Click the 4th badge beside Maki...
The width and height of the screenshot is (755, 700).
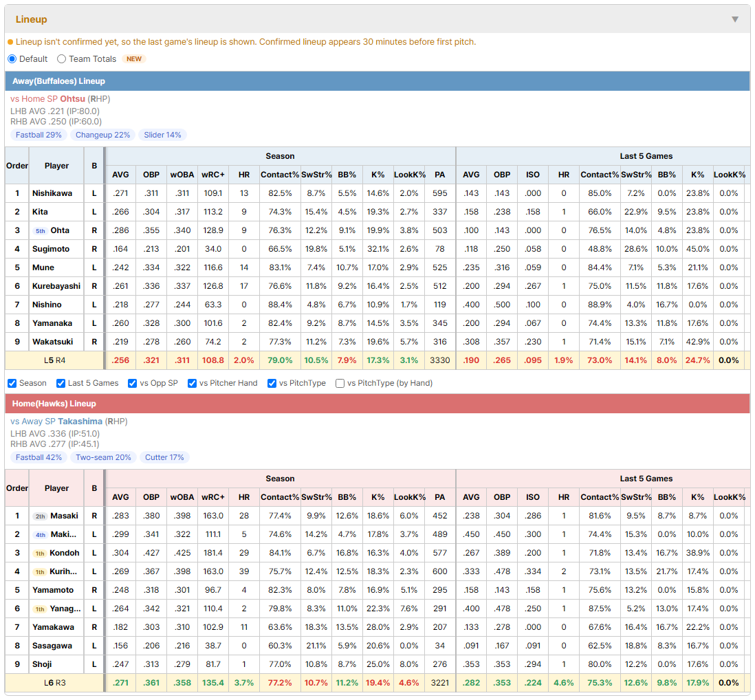41,535
